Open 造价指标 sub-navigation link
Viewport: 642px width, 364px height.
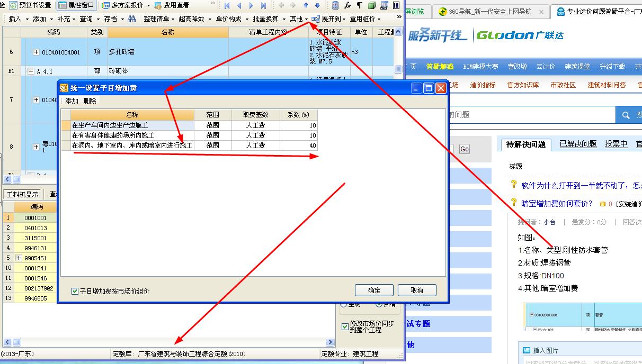(483, 85)
